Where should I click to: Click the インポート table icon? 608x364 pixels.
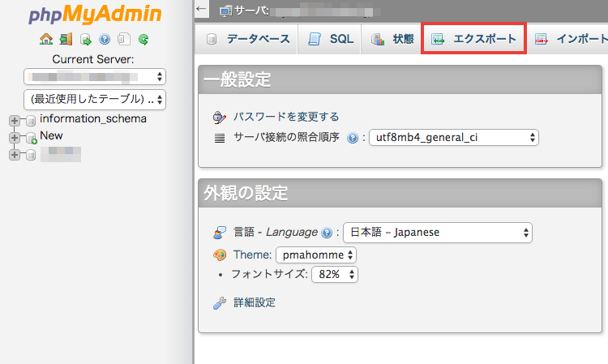pyautogui.click(x=542, y=39)
